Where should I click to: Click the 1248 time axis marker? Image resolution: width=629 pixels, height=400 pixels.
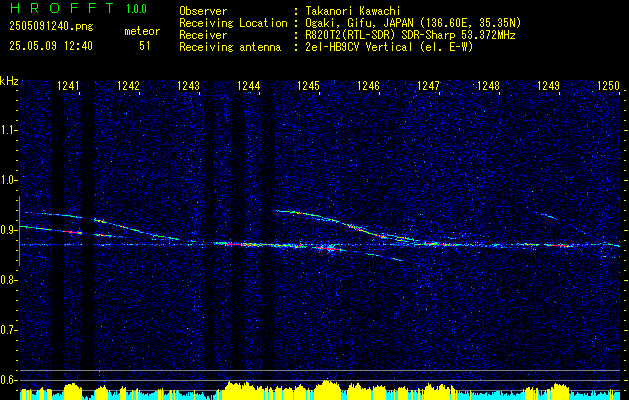pos(489,85)
